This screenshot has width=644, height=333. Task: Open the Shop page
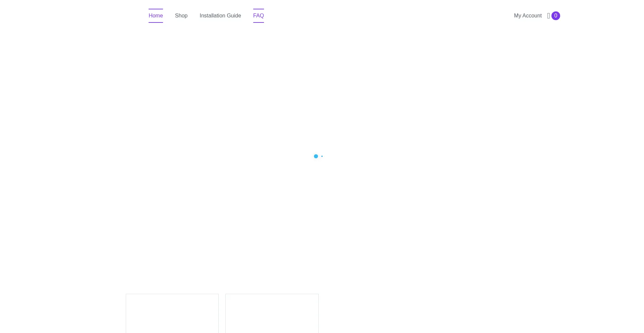pyautogui.click(x=181, y=16)
